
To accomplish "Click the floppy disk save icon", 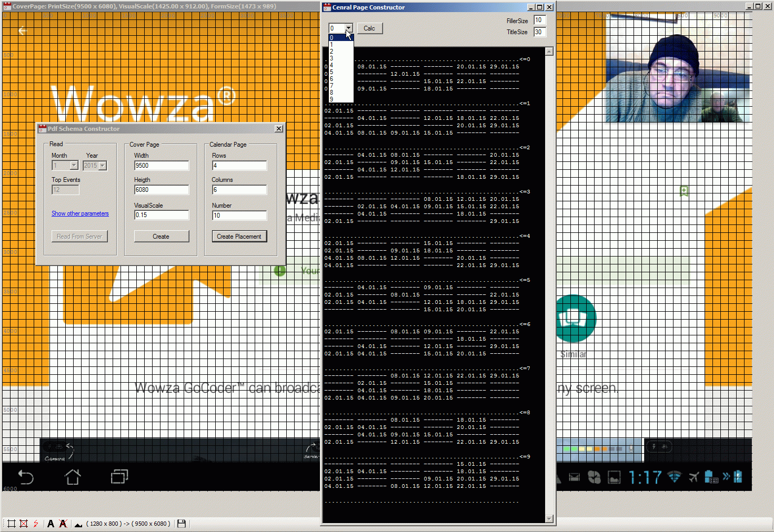I will coord(182,524).
